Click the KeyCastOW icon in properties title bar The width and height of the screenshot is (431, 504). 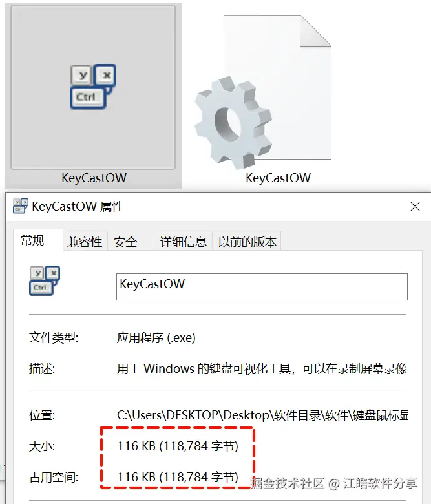point(20,206)
